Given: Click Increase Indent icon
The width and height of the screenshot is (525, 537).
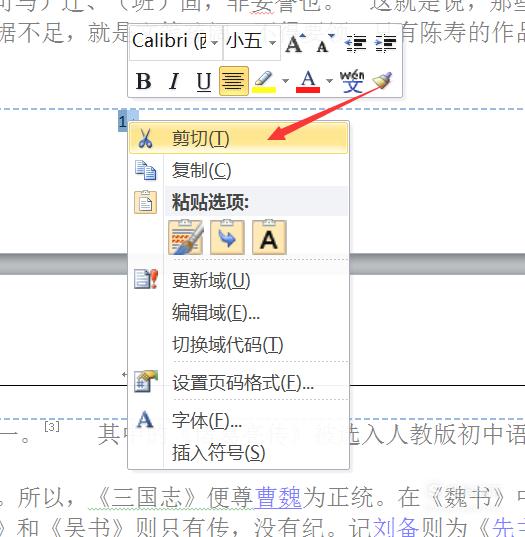Looking at the screenshot, I should tap(385, 43).
